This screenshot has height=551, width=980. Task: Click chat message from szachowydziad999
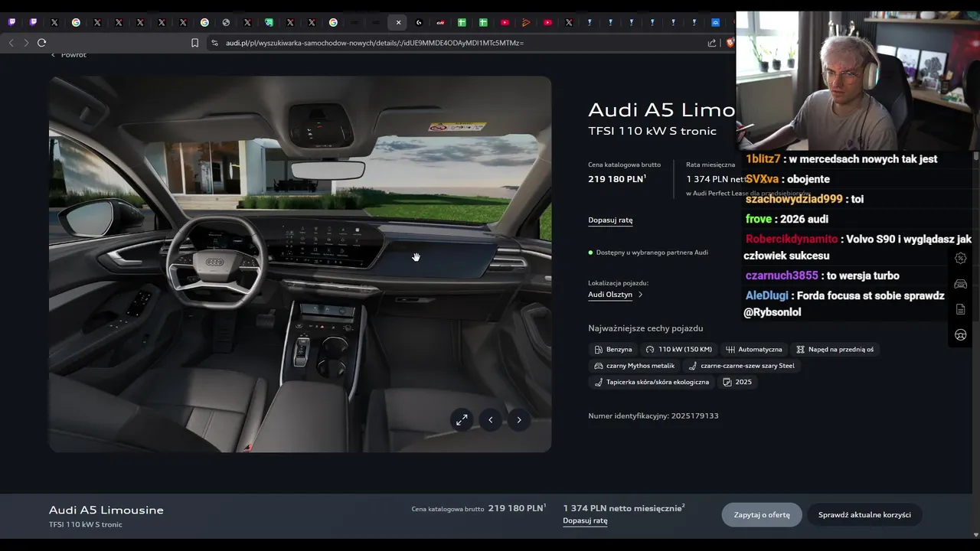[x=804, y=199]
